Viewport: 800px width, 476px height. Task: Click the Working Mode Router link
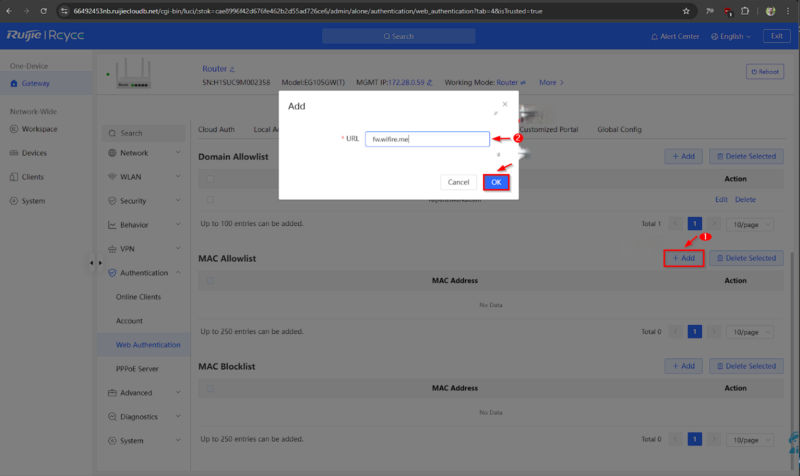coord(511,83)
